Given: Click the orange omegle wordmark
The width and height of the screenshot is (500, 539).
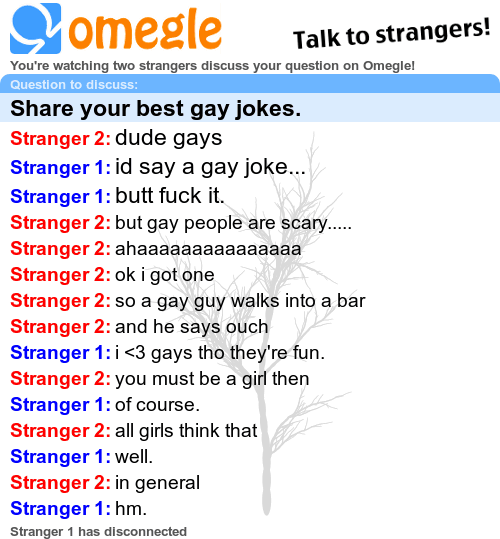Looking at the screenshot, I should coord(145,30).
